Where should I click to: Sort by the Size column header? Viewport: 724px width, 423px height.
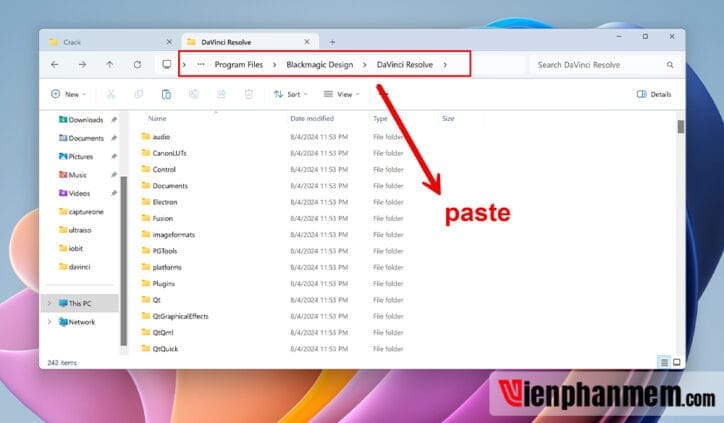pyautogui.click(x=448, y=119)
